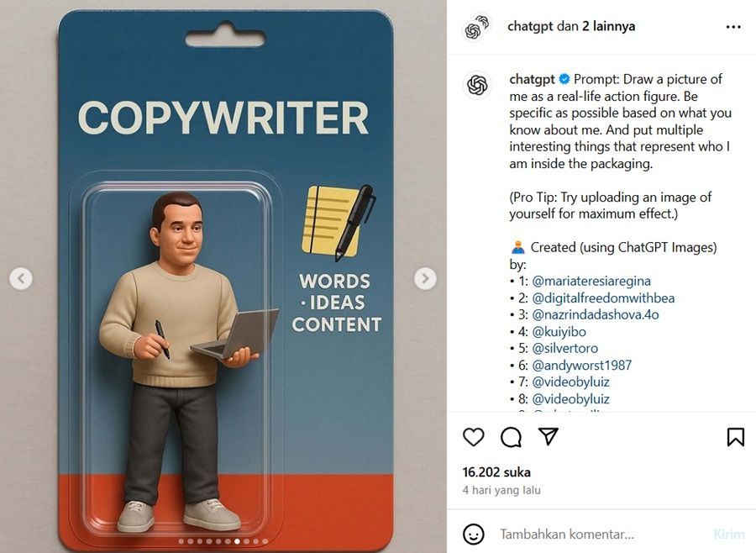Open chatgpt username in post header
The height and width of the screenshot is (553, 756).
[530, 26]
